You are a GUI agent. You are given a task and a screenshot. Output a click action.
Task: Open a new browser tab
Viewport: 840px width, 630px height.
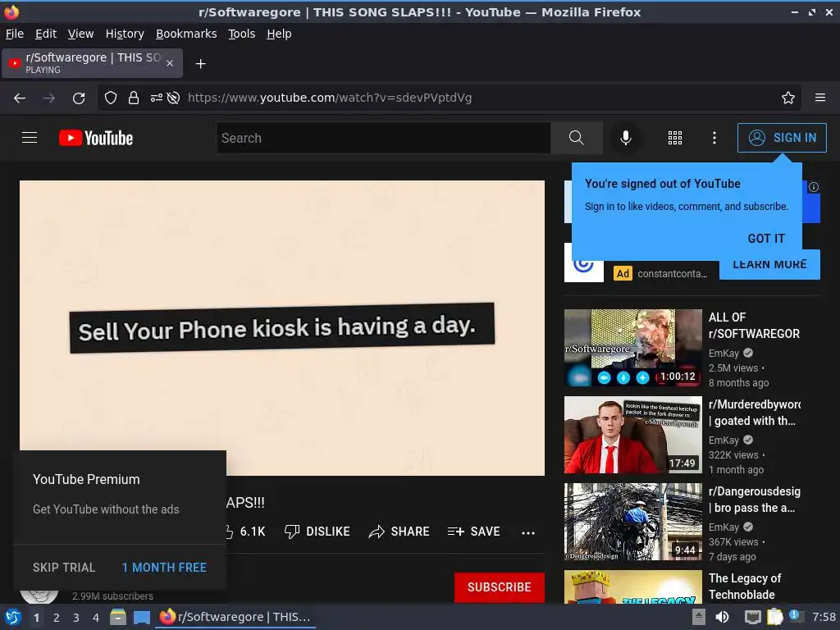point(200,64)
